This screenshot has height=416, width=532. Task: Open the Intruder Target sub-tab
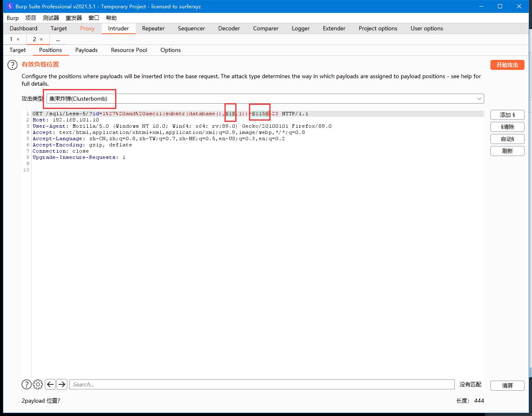[x=17, y=50]
